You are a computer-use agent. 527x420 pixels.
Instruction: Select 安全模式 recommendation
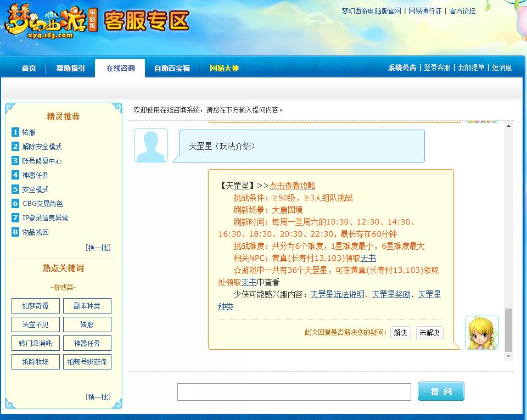coord(35,189)
